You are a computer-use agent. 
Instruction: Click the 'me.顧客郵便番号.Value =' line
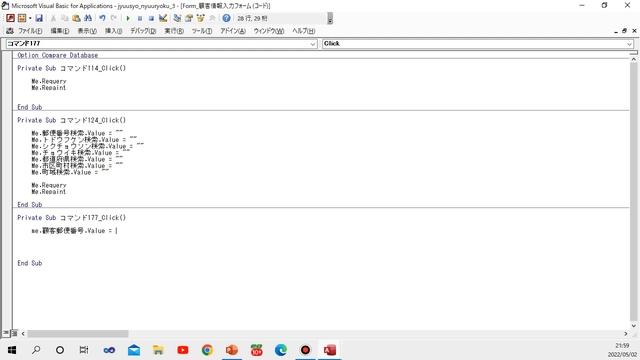tap(73, 231)
